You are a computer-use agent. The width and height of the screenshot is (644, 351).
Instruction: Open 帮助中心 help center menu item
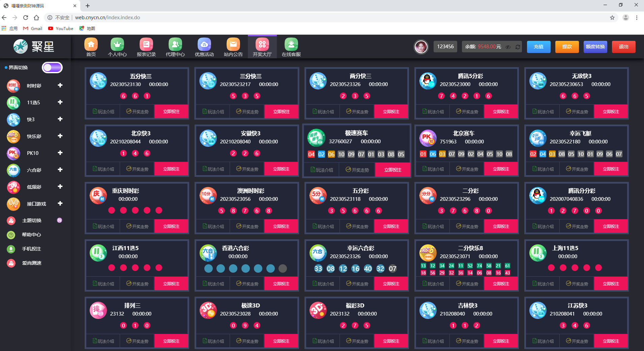pyautogui.click(x=31, y=235)
